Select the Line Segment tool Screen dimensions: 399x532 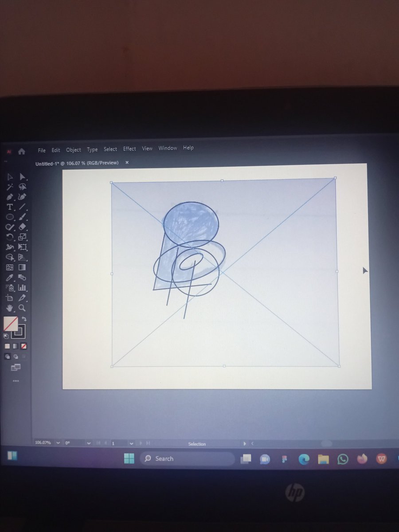pos(23,207)
